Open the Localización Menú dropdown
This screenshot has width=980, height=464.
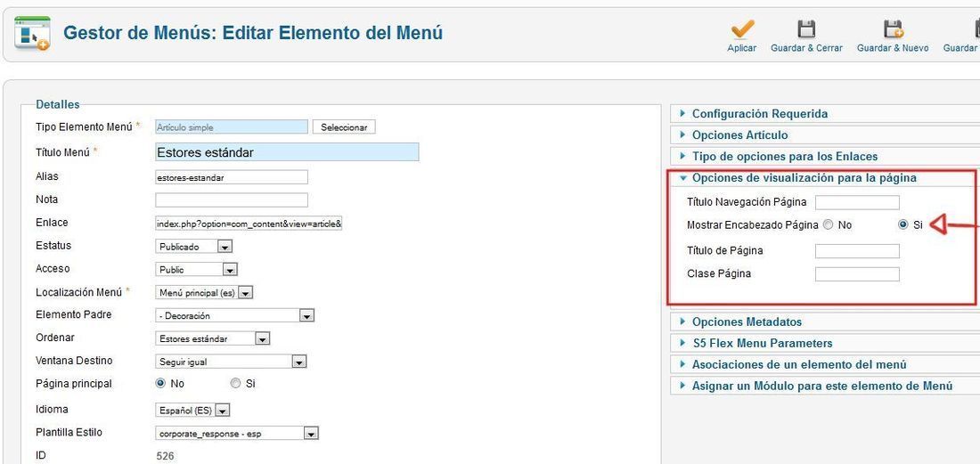(x=204, y=292)
